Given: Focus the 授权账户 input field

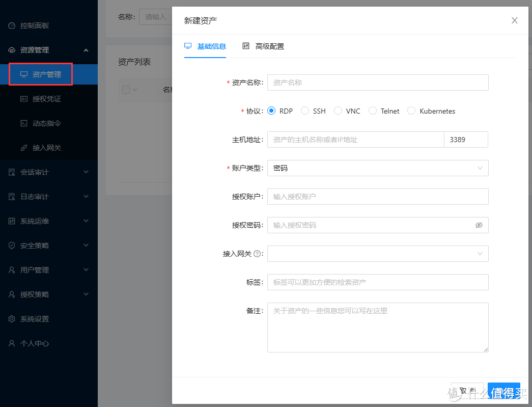Looking at the screenshot, I should click(x=378, y=197).
